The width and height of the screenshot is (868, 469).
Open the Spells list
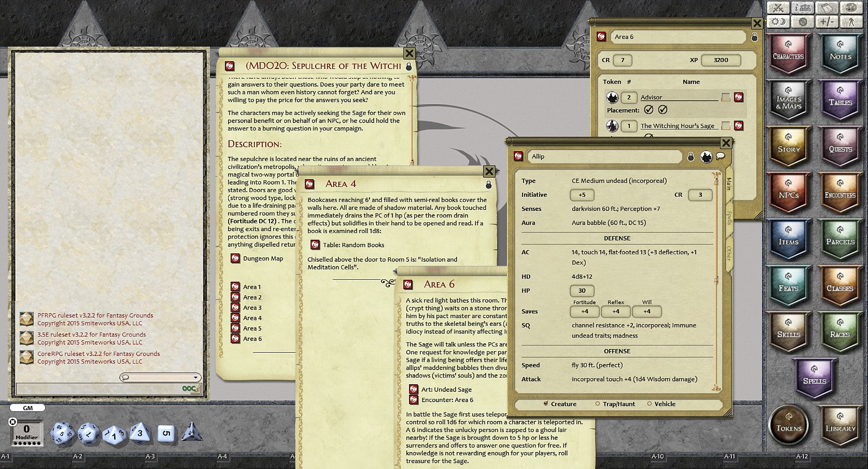pyautogui.click(x=814, y=379)
